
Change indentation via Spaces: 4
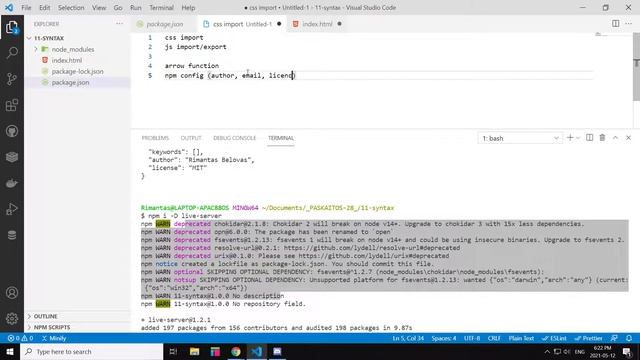coord(444,338)
